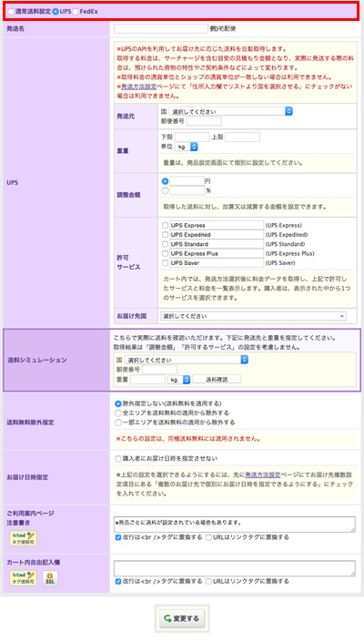Click the 重量 上限 input field

242,138
